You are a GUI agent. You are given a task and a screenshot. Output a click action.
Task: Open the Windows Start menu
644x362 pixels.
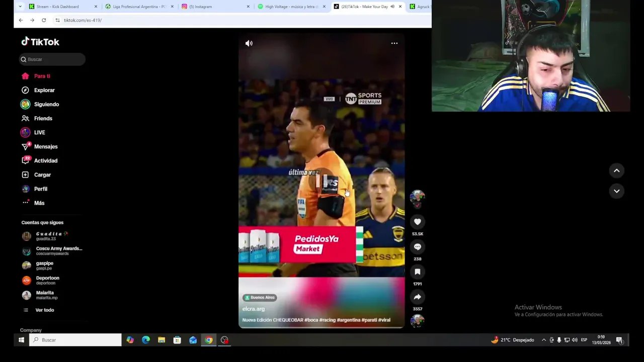pos(21,340)
